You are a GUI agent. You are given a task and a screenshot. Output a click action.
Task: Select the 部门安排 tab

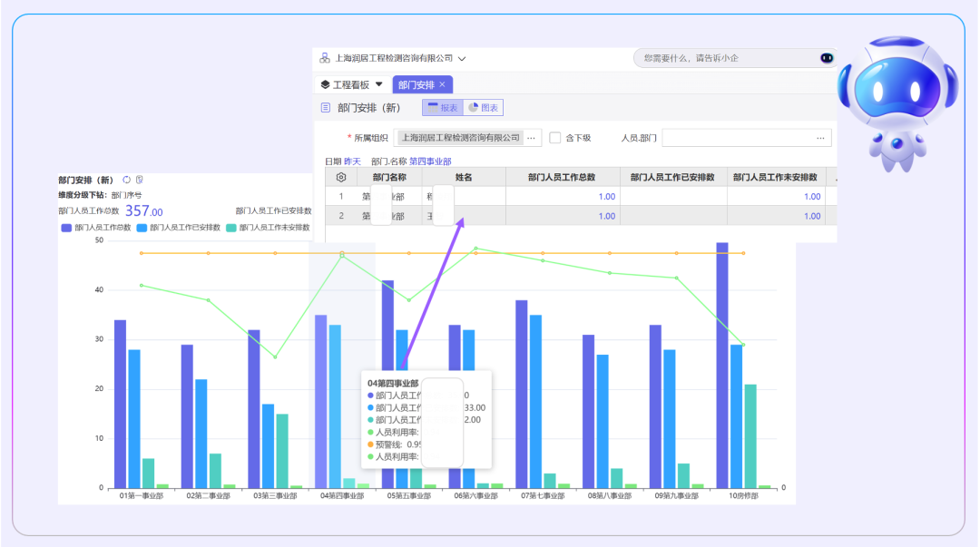416,84
